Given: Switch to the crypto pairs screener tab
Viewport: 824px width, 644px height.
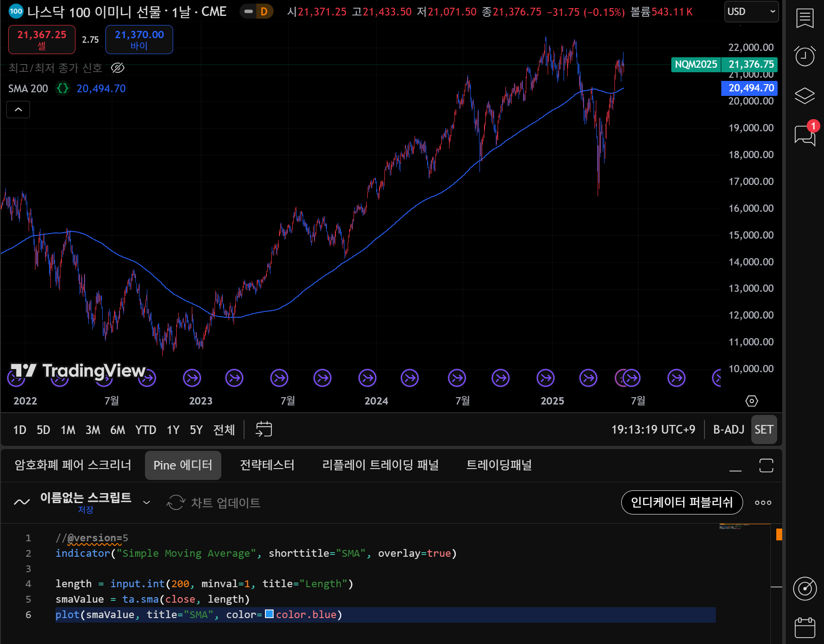Looking at the screenshot, I should [x=73, y=465].
